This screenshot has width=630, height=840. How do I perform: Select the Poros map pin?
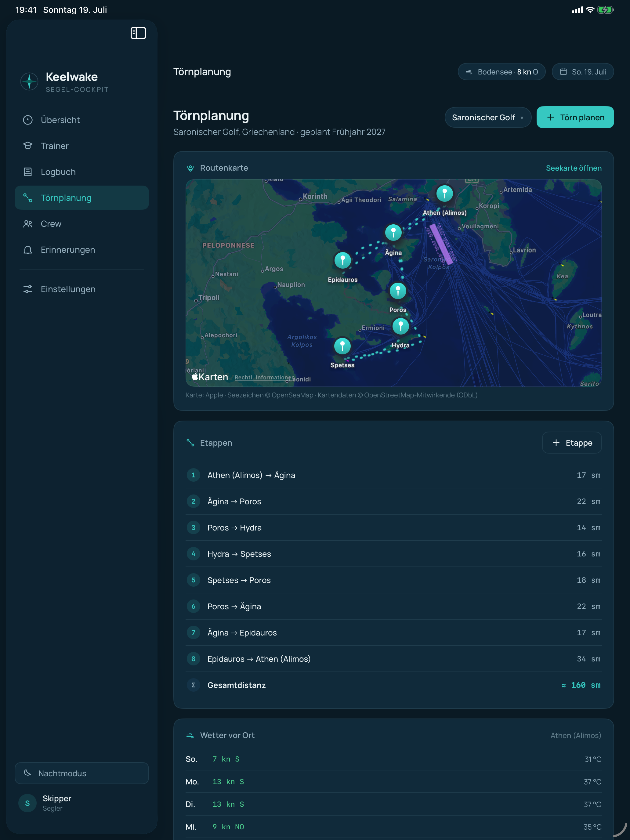pyautogui.click(x=398, y=291)
